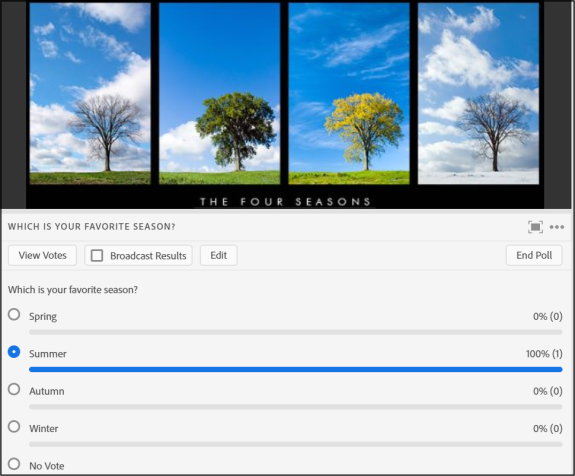The image size is (575, 476).
Task: Select the Summer radio button
Action: [14, 352]
